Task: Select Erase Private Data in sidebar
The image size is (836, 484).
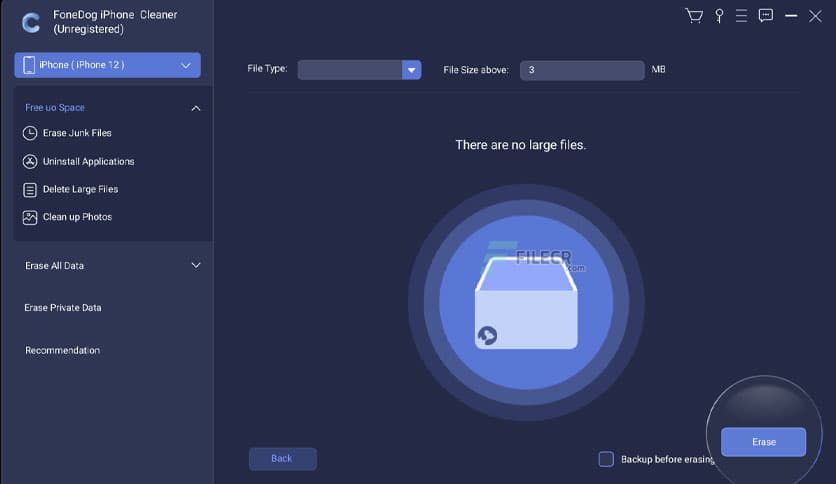Action: point(63,308)
